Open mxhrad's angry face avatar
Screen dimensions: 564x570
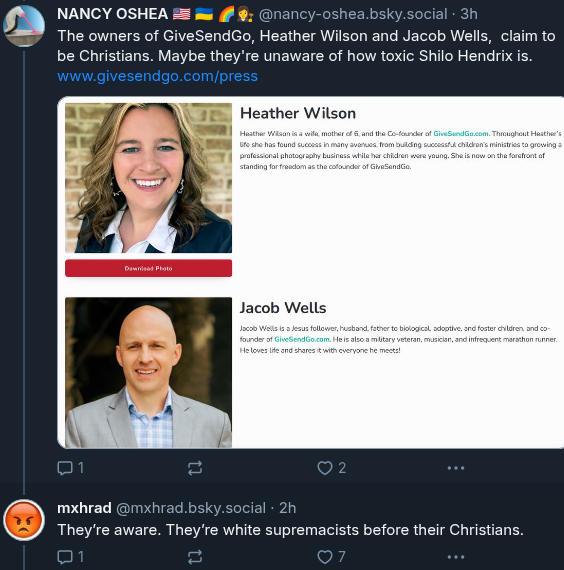[x=24, y=520]
